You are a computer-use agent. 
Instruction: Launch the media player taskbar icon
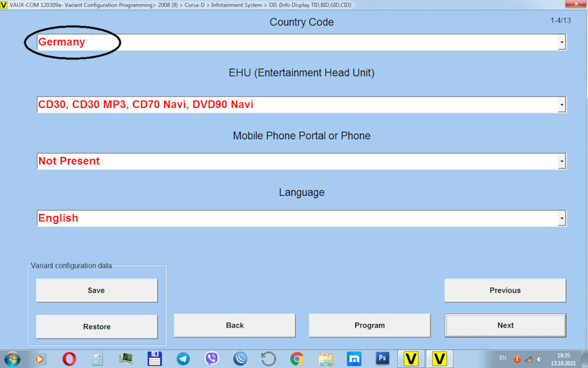coord(40,359)
